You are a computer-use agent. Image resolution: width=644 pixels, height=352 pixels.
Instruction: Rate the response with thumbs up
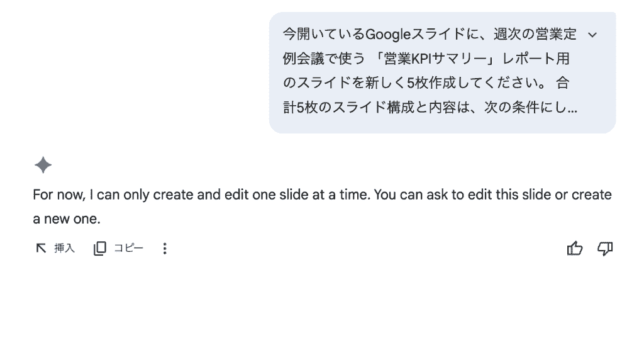click(575, 248)
